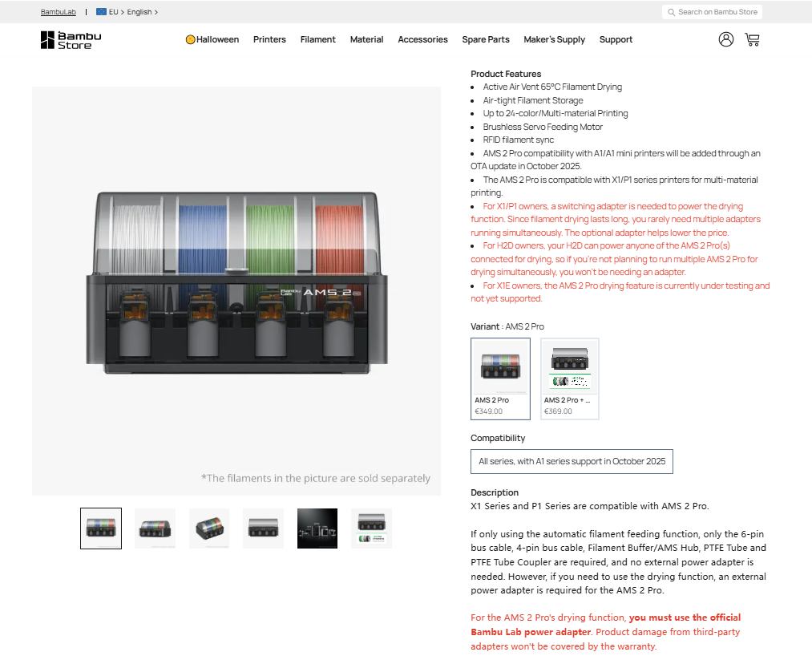Open the shopping cart icon

[752, 39]
